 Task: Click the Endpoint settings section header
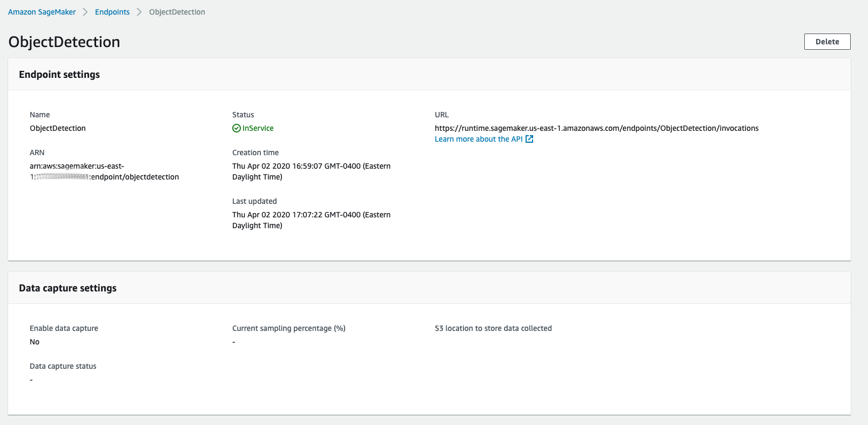tap(59, 75)
